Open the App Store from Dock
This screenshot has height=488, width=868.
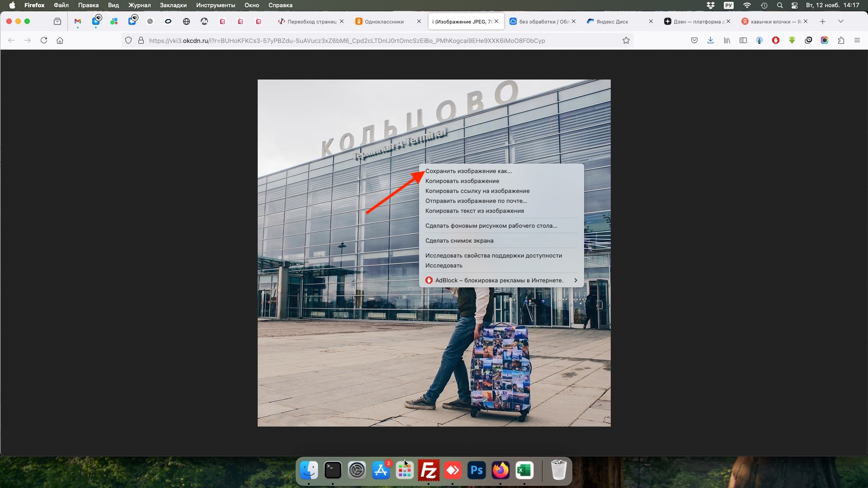[381, 470]
